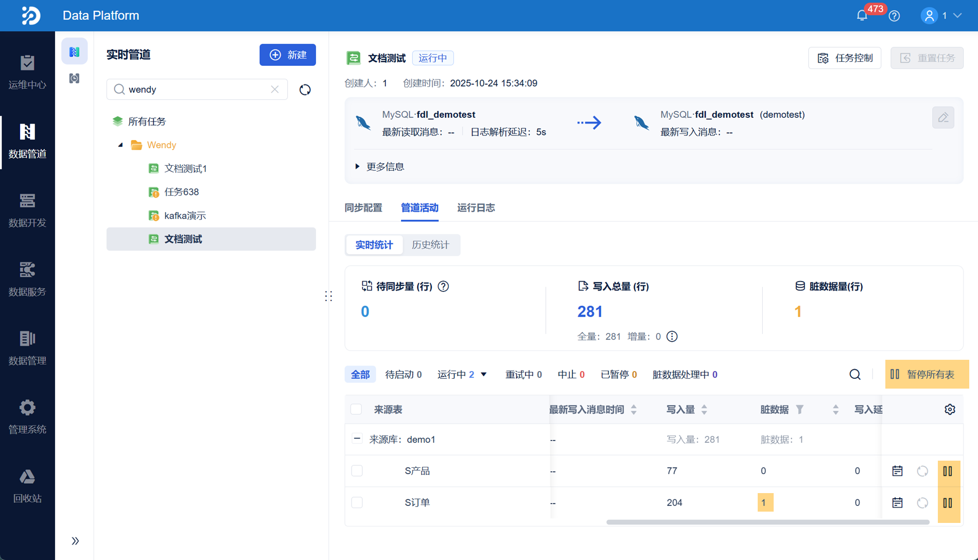The image size is (978, 560).
Task: Open 数据管道 in the sidebar
Action: click(x=27, y=141)
